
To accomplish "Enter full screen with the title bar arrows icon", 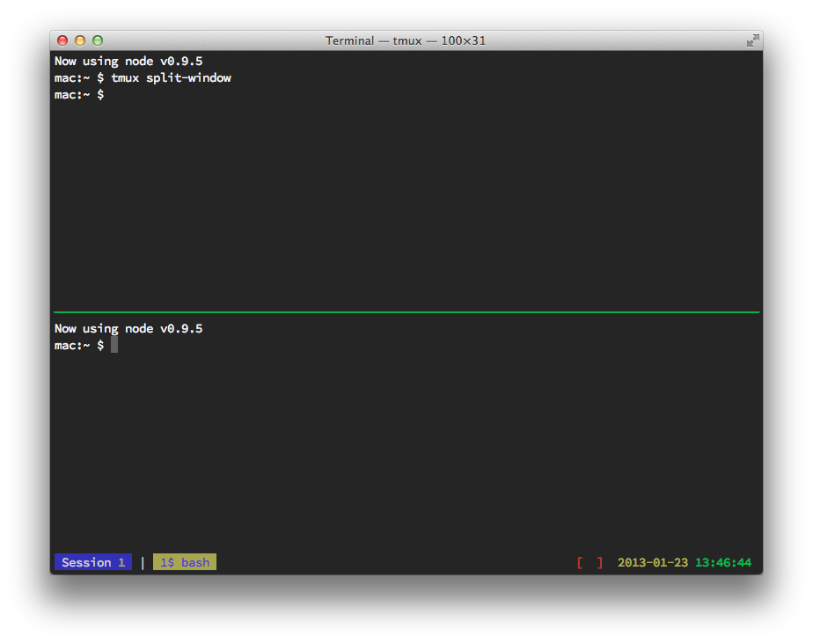I will point(753,40).
